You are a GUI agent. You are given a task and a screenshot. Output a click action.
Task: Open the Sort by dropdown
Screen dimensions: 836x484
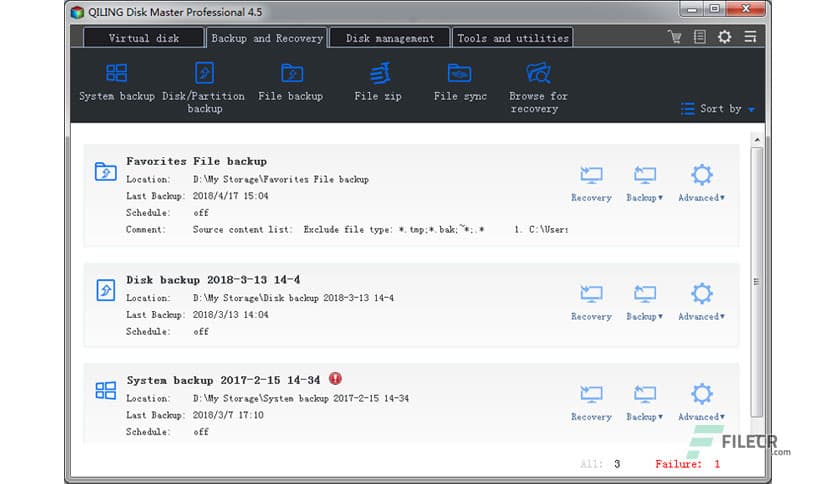(718, 109)
